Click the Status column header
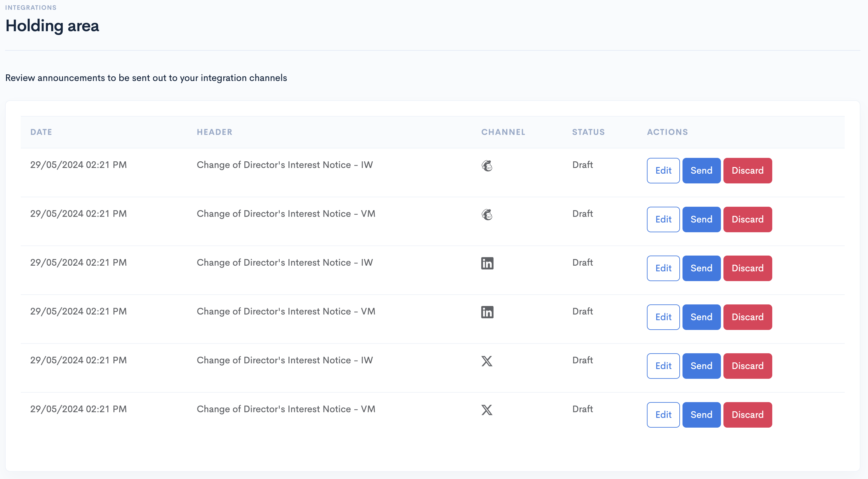The height and width of the screenshot is (479, 868). coord(588,132)
